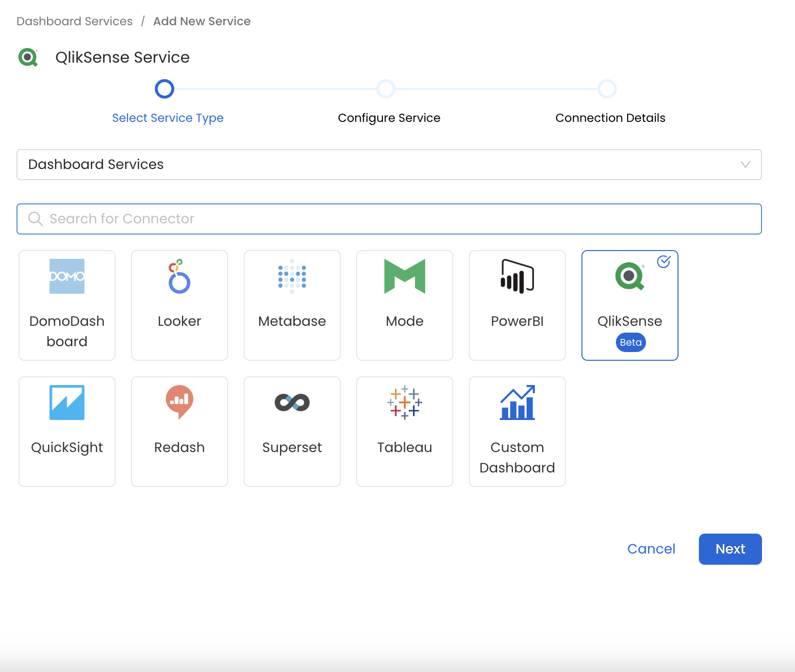Choose the PowerBI connector icon
This screenshot has width=795, height=672.
[517, 276]
